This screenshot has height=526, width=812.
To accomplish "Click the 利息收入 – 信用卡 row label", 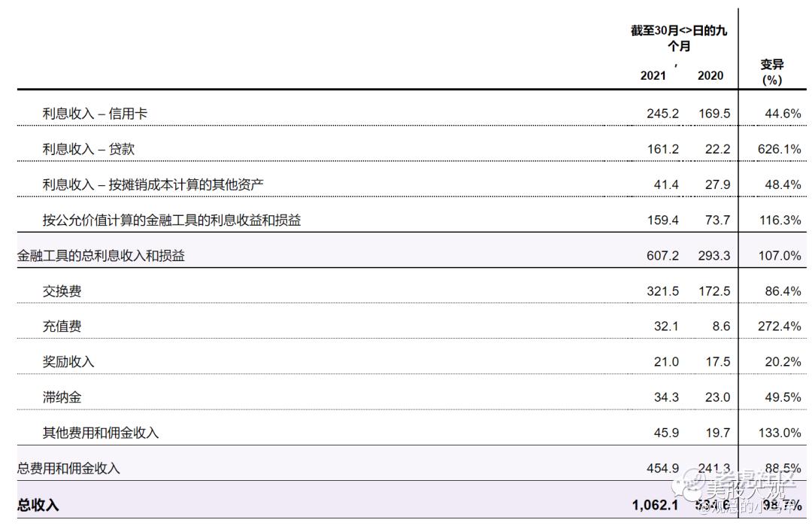I will pyautogui.click(x=95, y=114).
